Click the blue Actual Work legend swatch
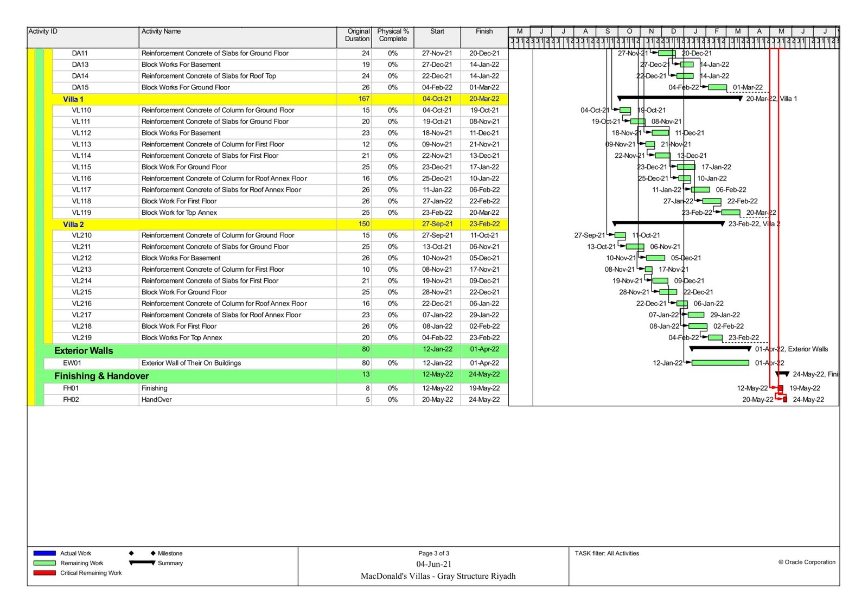Image resolution: width=868 pixels, height=614 pixels. coord(44,553)
